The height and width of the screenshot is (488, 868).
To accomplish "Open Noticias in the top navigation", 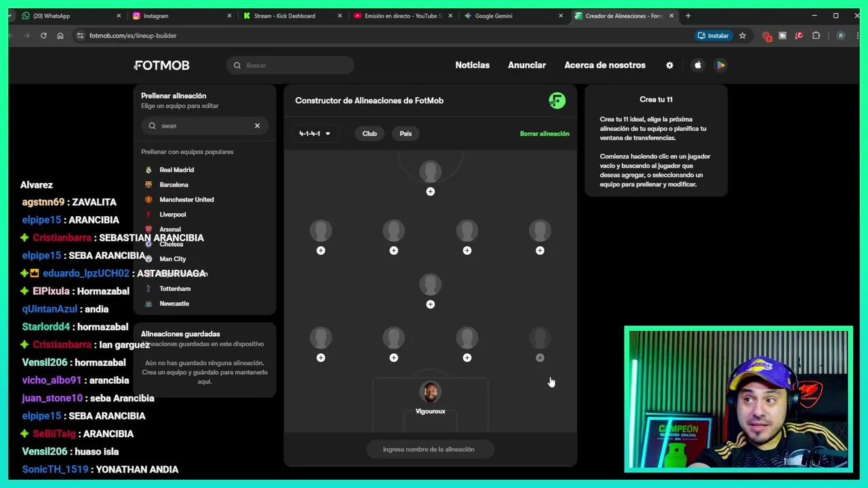I will [x=473, y=65].
